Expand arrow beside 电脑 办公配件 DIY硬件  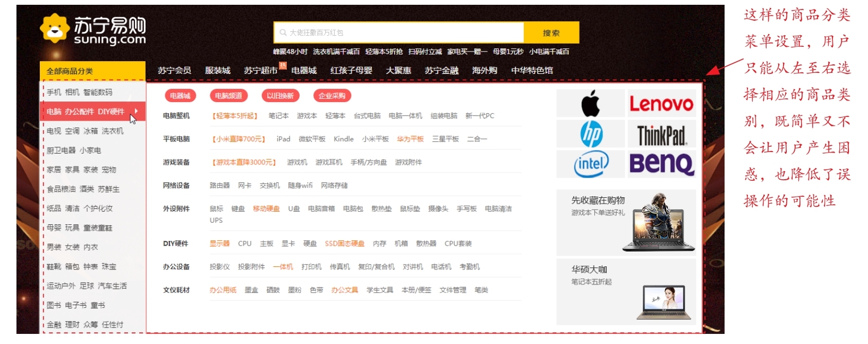tap(137, 111)
